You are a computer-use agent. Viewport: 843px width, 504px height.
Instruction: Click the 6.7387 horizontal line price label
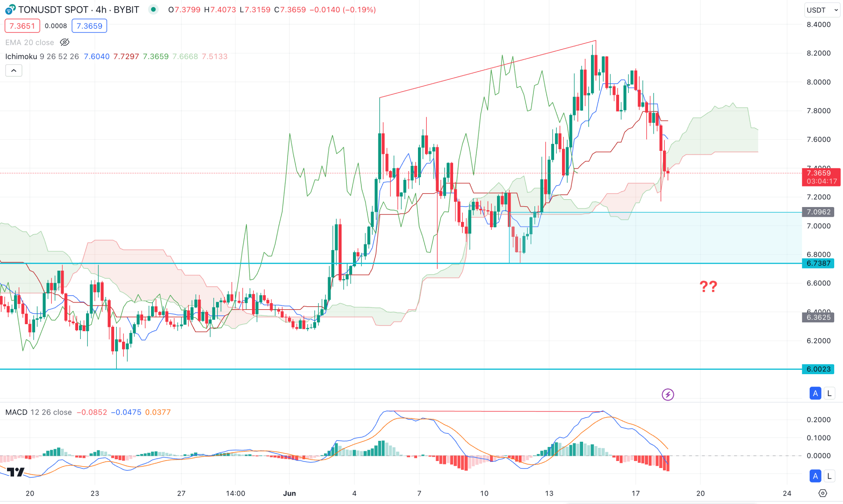coord(818,264)
